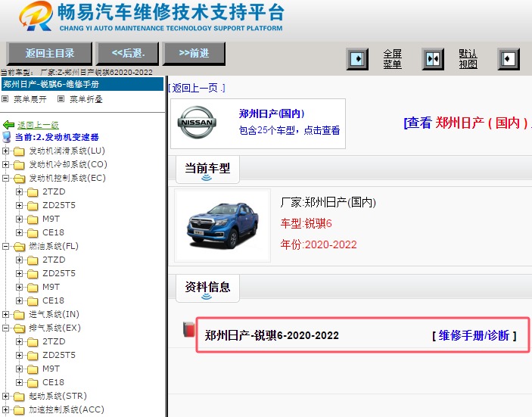
Task: Click the green back arrow icon
Action: [x=8, y=125]
